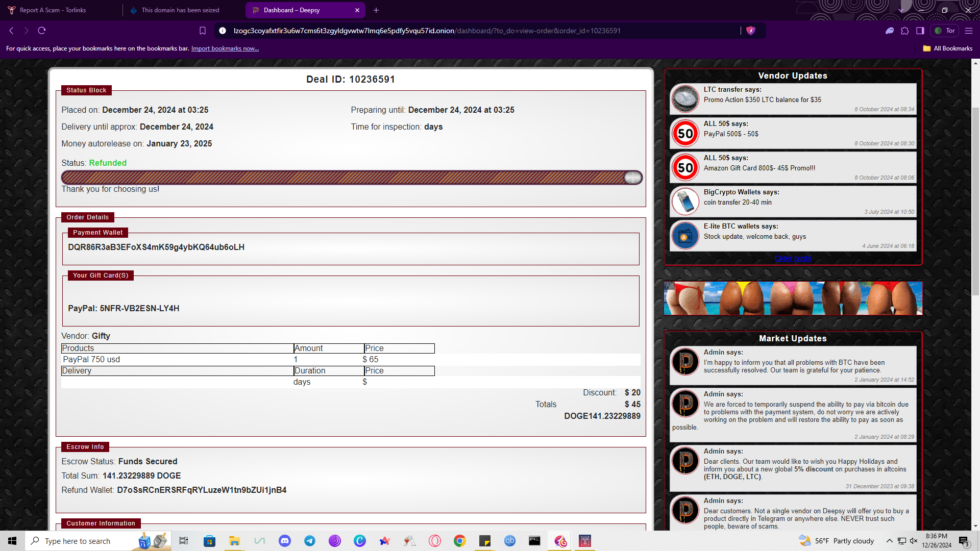Open the All Bookmarks folder

[948, 48]
